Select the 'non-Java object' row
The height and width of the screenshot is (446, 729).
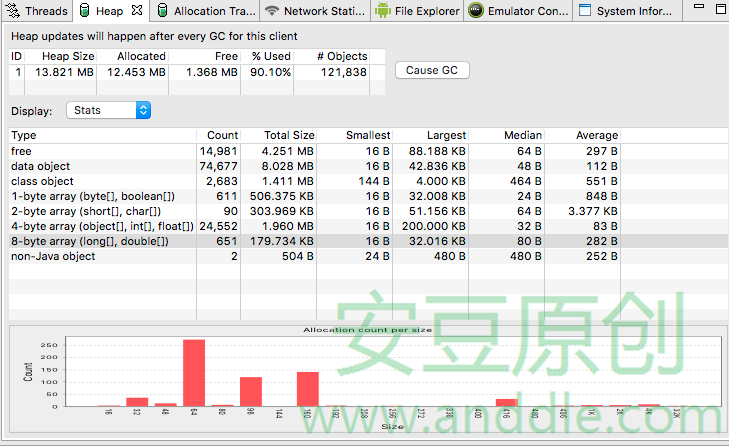pos(368,256)
